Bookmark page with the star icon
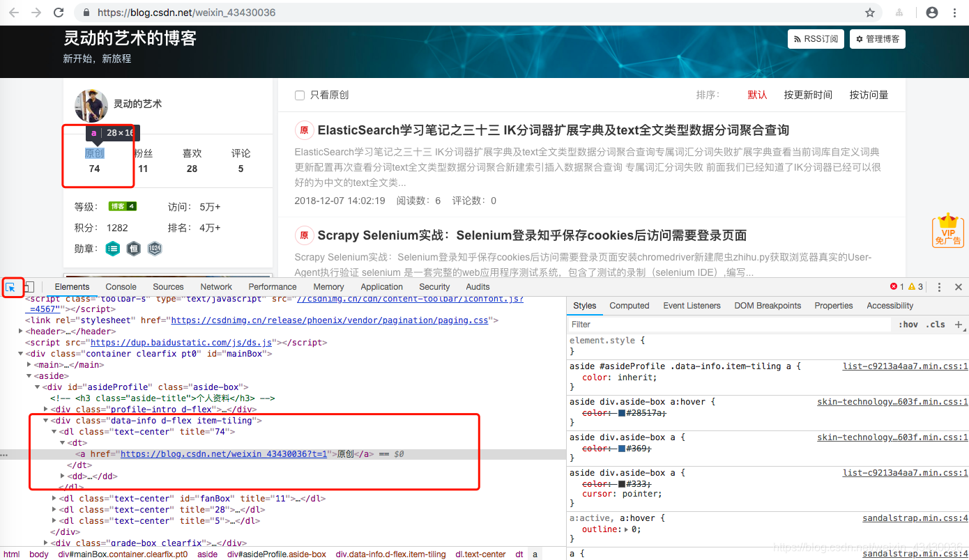This screenshot has height=560, width=969. coord(870,13)
